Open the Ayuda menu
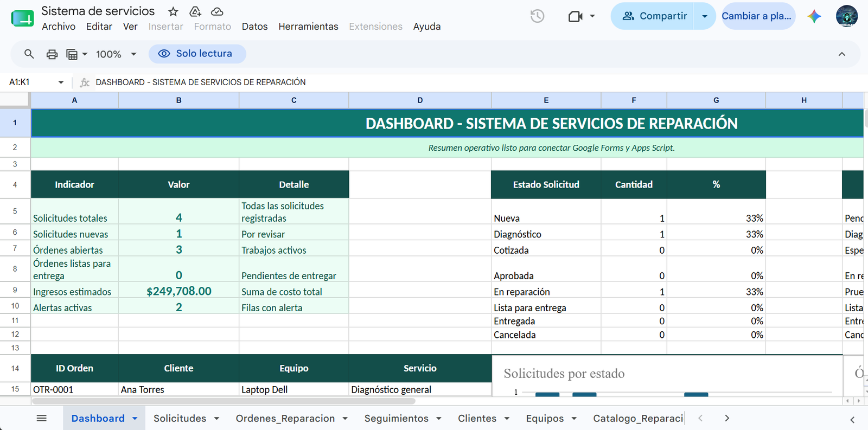 [x=427, y=27]
